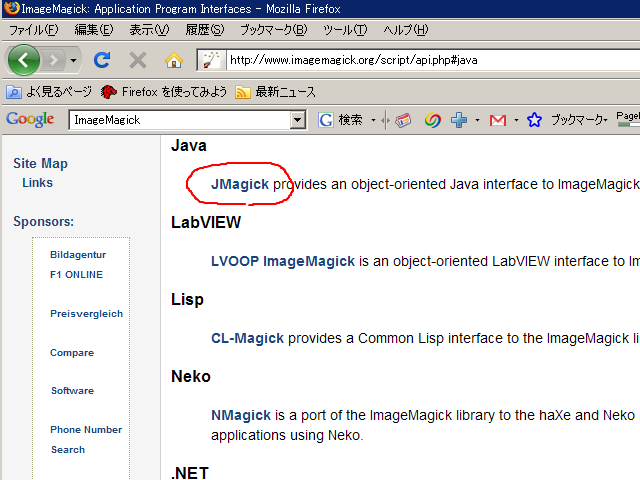Follow the CL-Magick link
Screen dimensions: 640x480
pyautogui.click(x=247, y=338)
